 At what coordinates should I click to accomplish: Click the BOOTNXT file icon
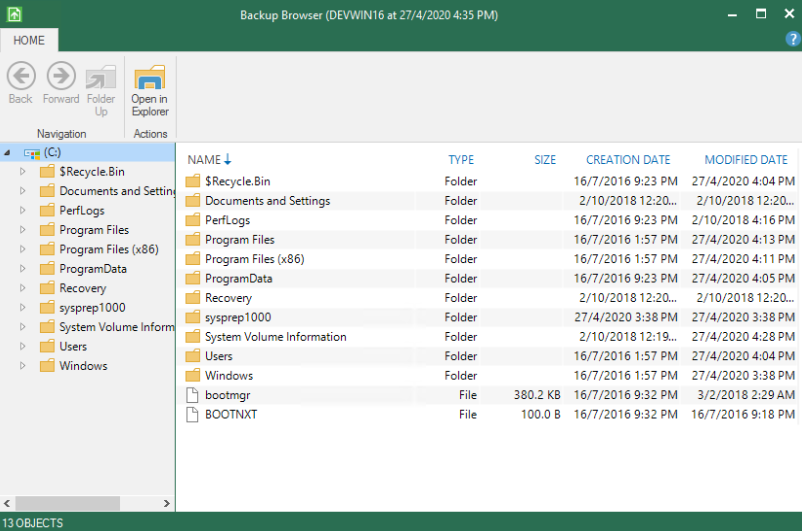[x=192, y=414]
